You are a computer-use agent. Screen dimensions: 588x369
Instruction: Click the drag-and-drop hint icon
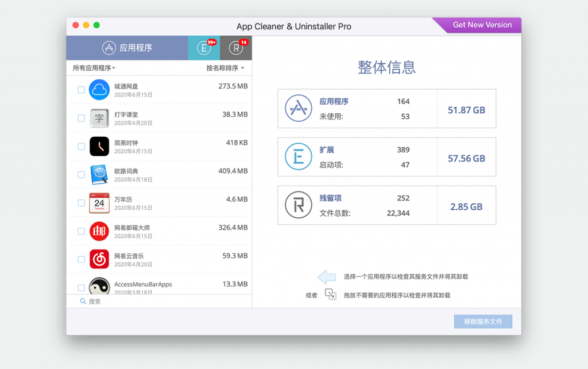coord(330,294)
